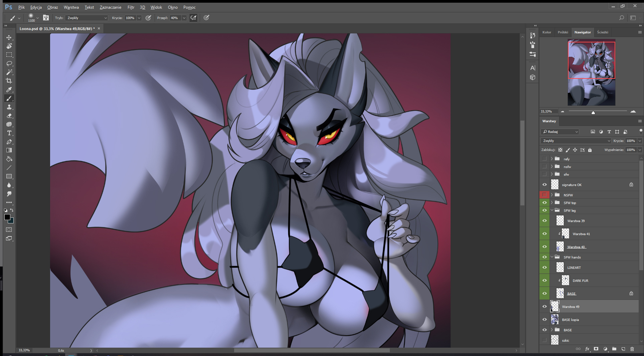Zoom in with Navigator large mountains

tap(633, 112)
